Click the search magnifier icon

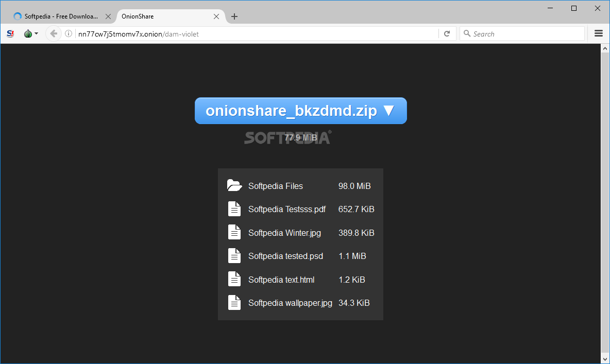point(467,34)
